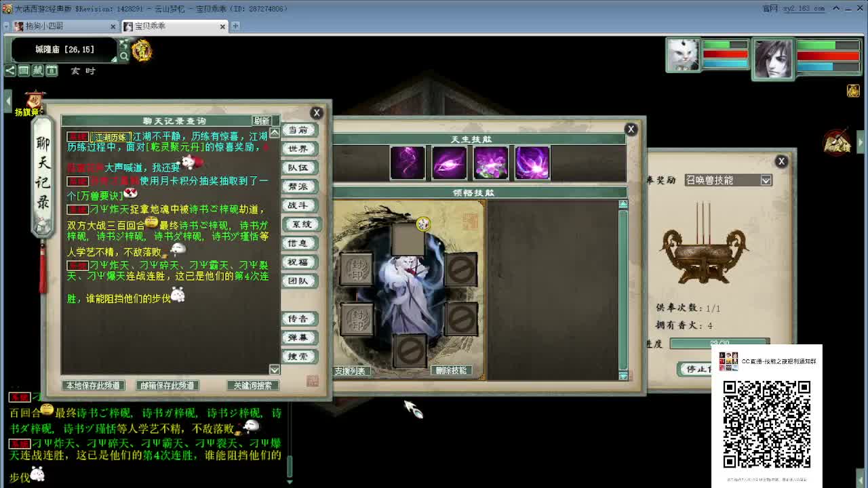Click the small gold icon below the health bars
This screenshot has width=868, height=488.
coord(853,91)
